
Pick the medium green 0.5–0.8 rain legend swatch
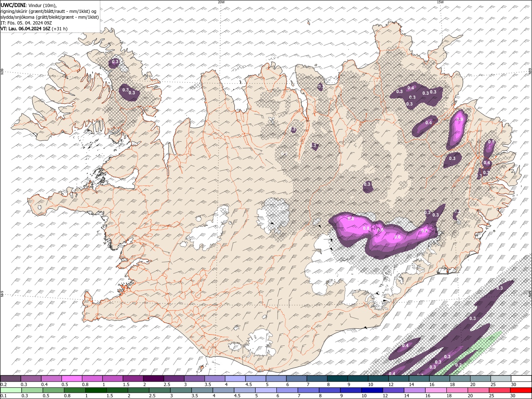tap(54, 390)
